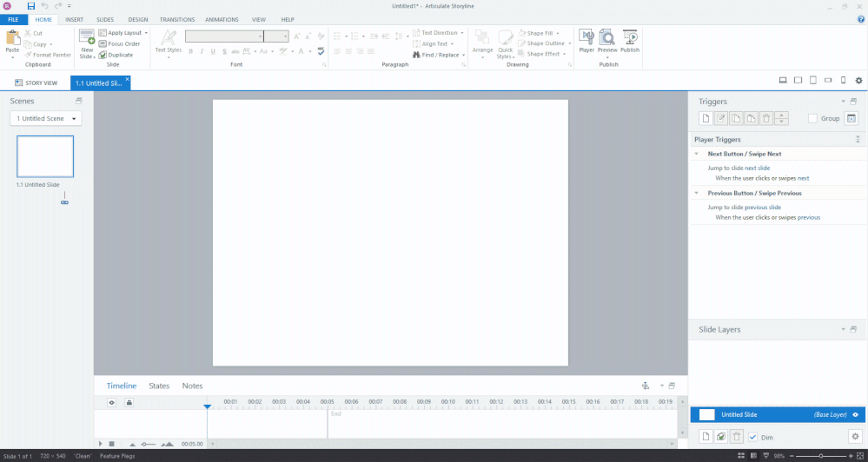Click the Duplicate slide icon
This screenshot has width=868, height=462.
point(116,55)
